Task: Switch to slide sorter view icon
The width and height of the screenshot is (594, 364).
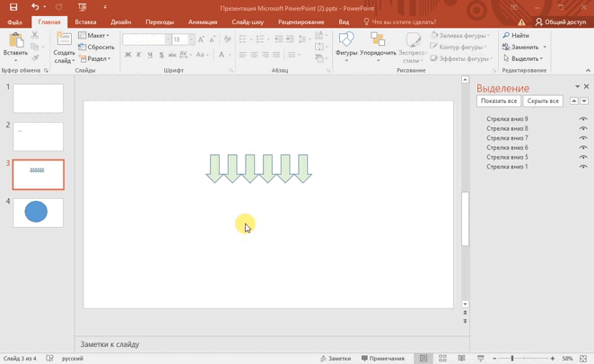Action: tap(442, 358)
